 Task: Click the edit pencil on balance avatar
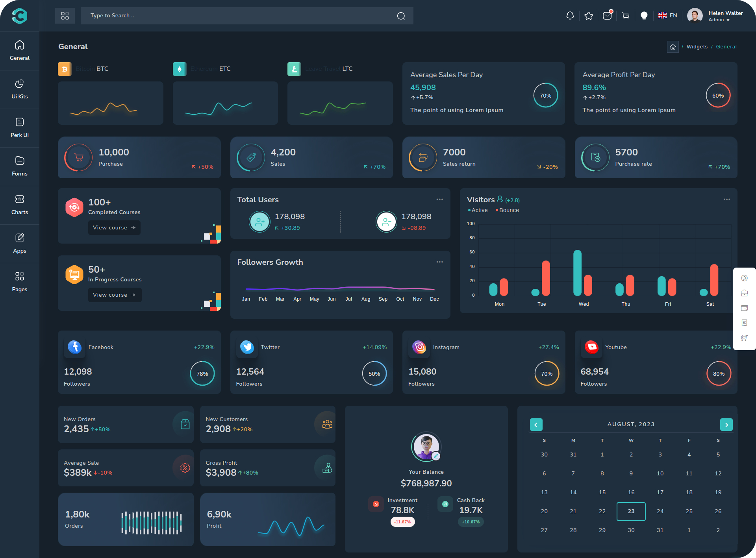tap(435, 456)
